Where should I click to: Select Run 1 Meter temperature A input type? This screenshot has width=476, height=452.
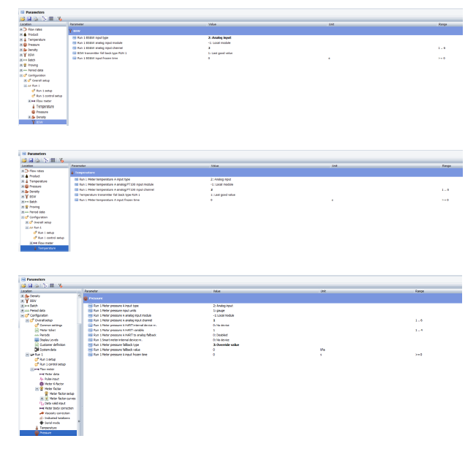(105, 179)
